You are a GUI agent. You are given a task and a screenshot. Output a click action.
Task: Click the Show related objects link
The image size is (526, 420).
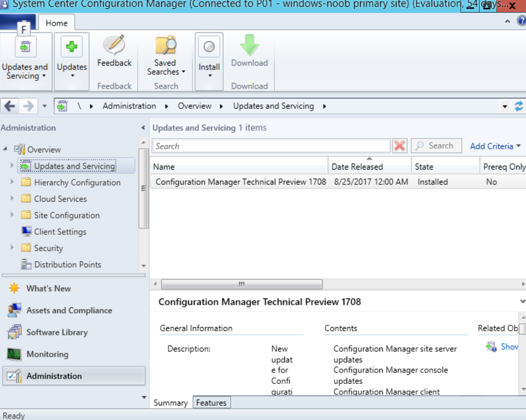point(509,347)
